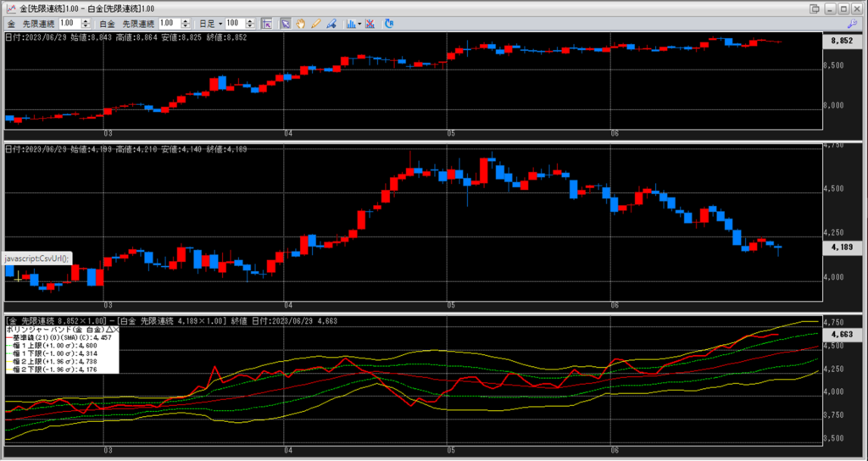Open the 日足 timeframe dropdown
Viewport: 868px width, 461px height.
[212, 23]
